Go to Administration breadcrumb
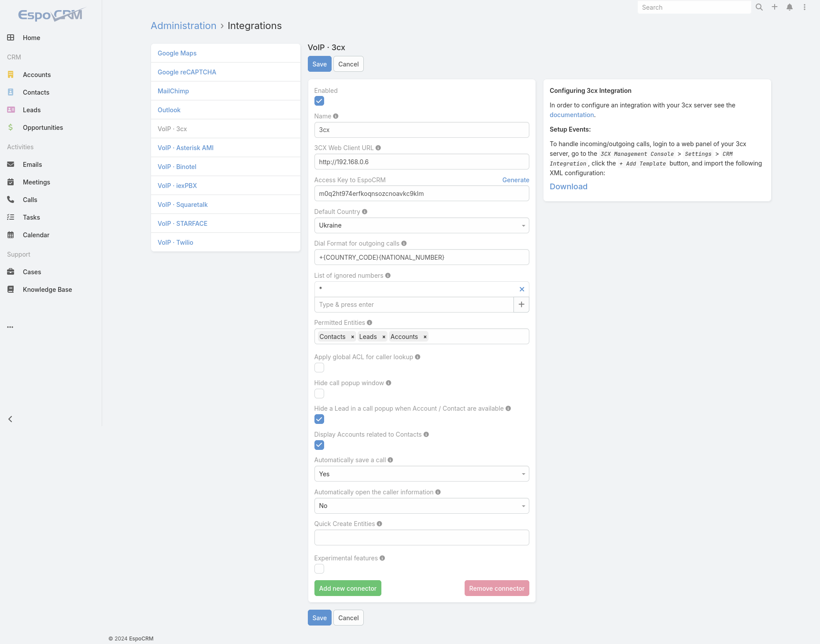Screen dimensions: 820x644 point(183,26)
